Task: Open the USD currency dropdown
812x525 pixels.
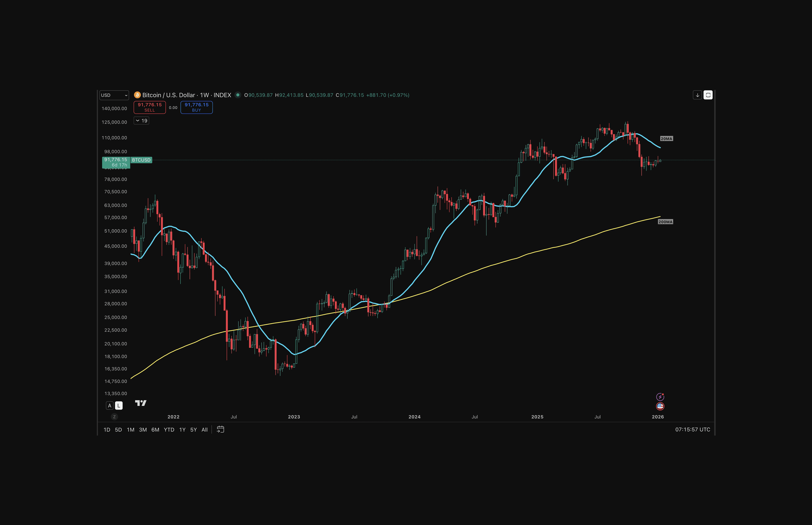Action: pos(114,95)
